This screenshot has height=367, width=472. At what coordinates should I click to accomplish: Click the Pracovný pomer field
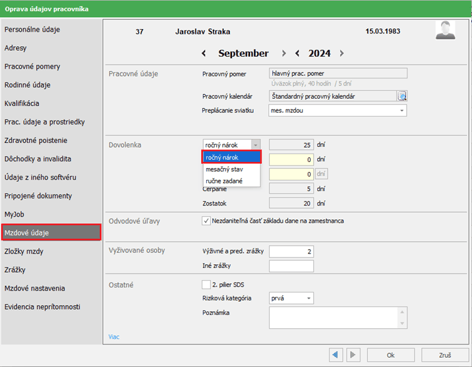pyautogui.click(x=338, y=73)
